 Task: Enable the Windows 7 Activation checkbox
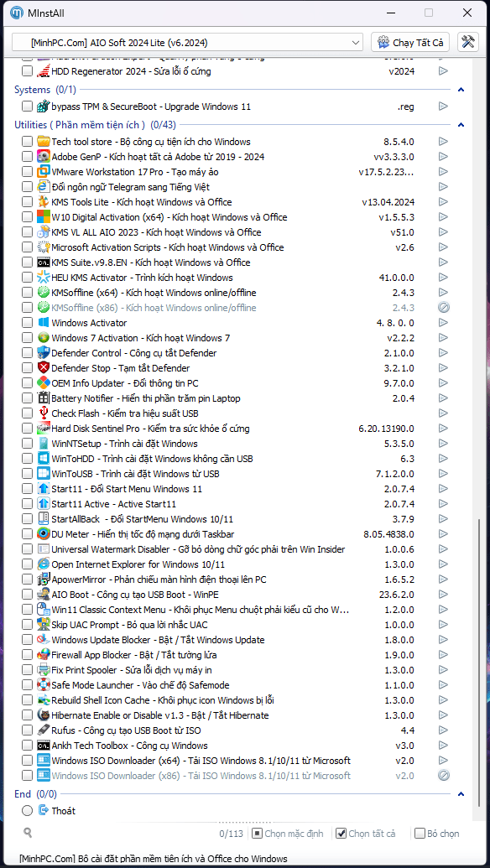[x=27, y=338]
